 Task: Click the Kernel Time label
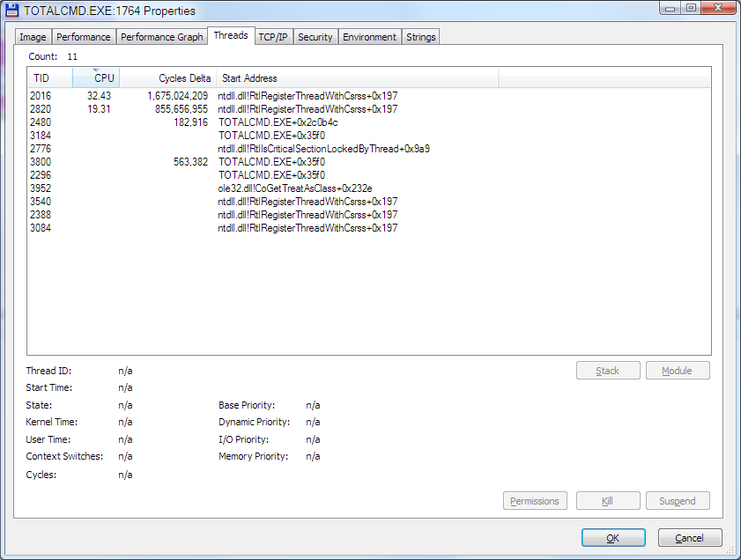[x=51, y=422]
